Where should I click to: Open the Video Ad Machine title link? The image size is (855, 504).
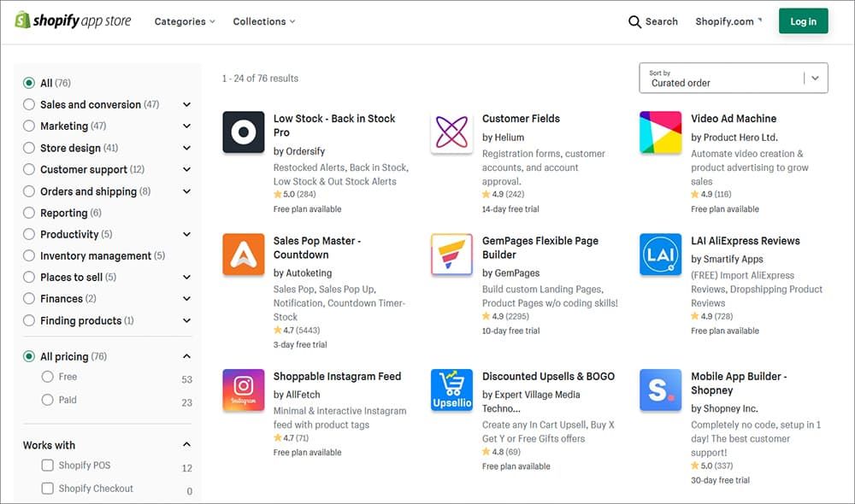(734, 118)
